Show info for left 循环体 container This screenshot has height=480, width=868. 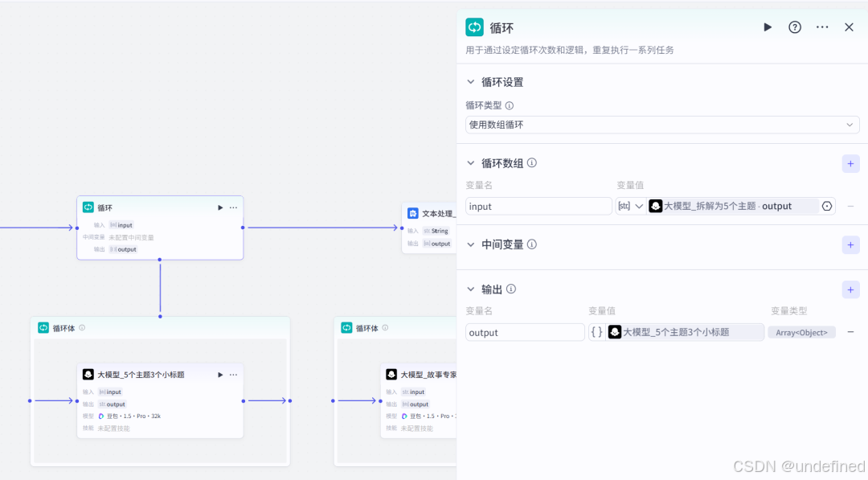click(x=82, y=328)
